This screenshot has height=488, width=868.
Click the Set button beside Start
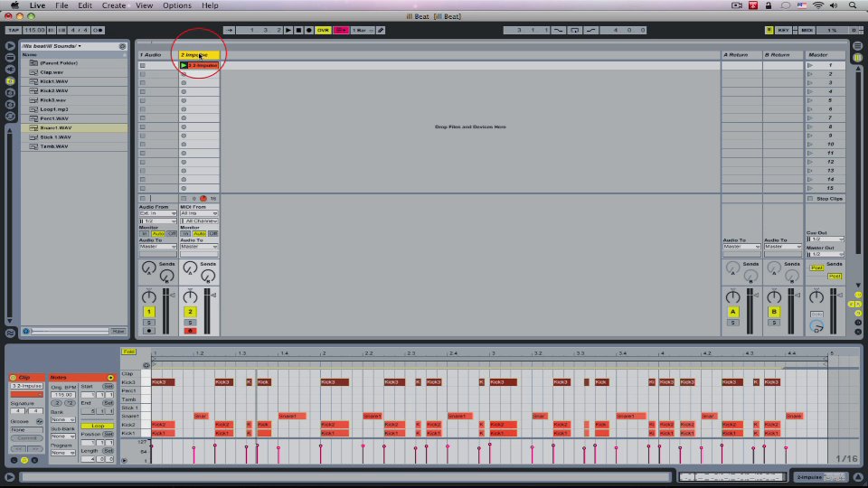pyautogui.click(x=108, y=386)
